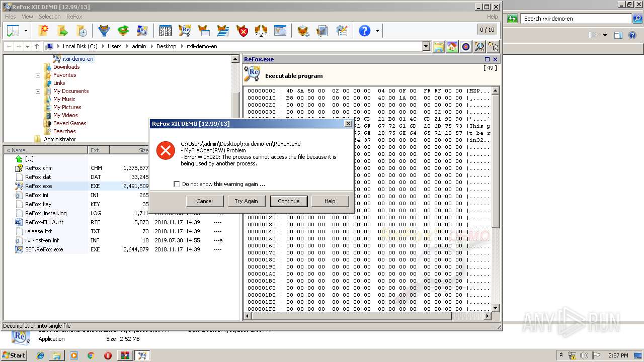Viewport: 644px width, 362px height.
Task: Sort the file list by the Ext. column
Action: pos(98,150)
